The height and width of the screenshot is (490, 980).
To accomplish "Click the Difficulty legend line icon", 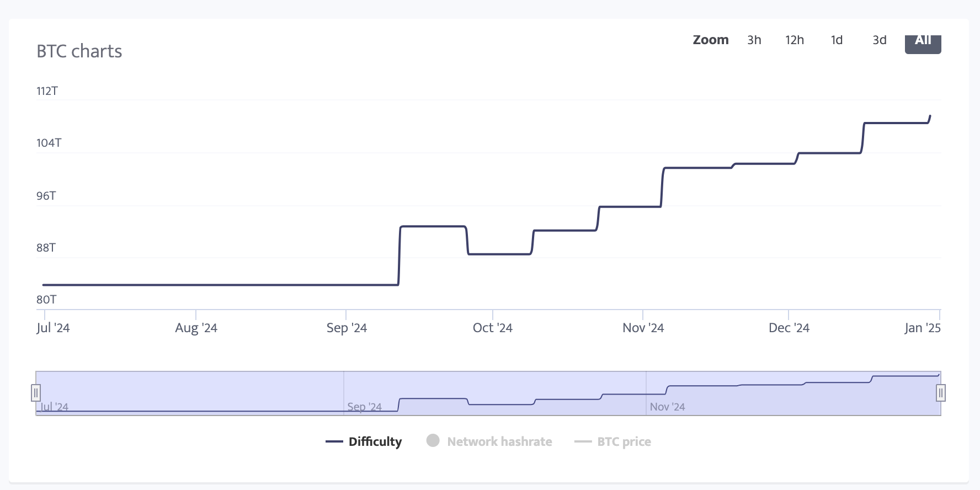I will pyautogui.click(x=334, y=441).
